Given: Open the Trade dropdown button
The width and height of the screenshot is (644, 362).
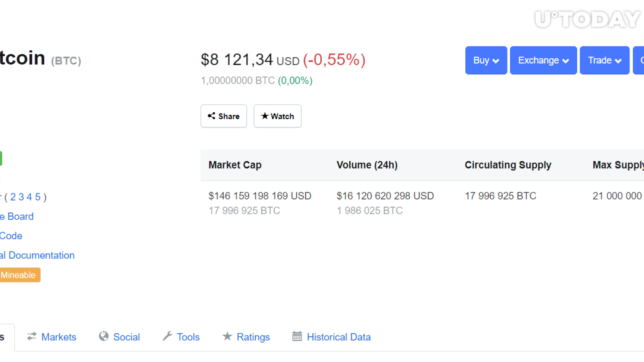Looking at the screenshot, I should coord(605,60).
